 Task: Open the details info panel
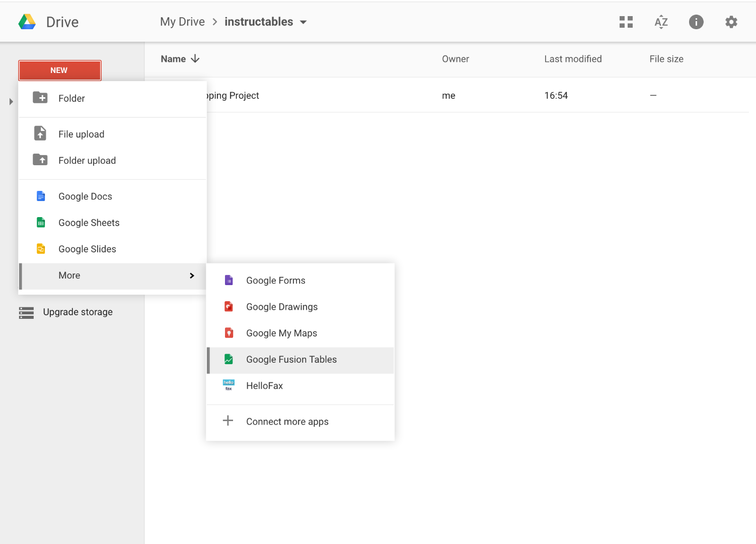pyautogui.click(x=696, y=22)
